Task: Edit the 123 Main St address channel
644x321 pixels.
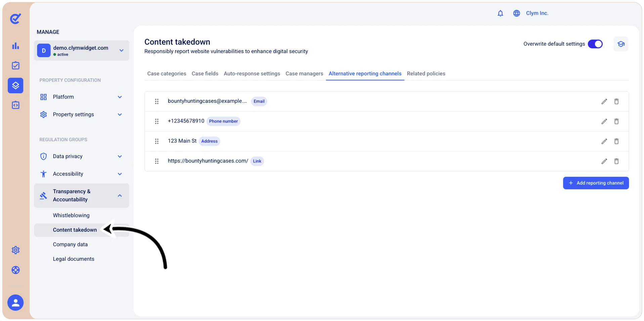Action: (604, 141)
